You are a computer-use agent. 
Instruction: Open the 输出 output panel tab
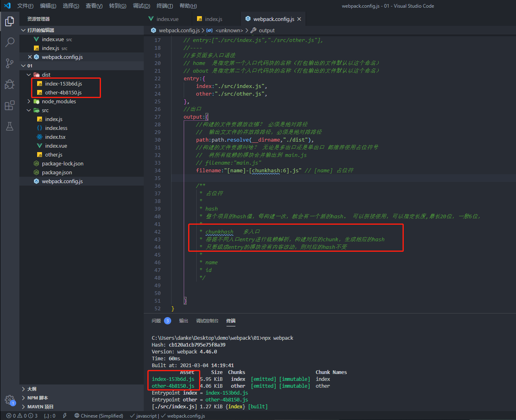click(x=184, y=321)
